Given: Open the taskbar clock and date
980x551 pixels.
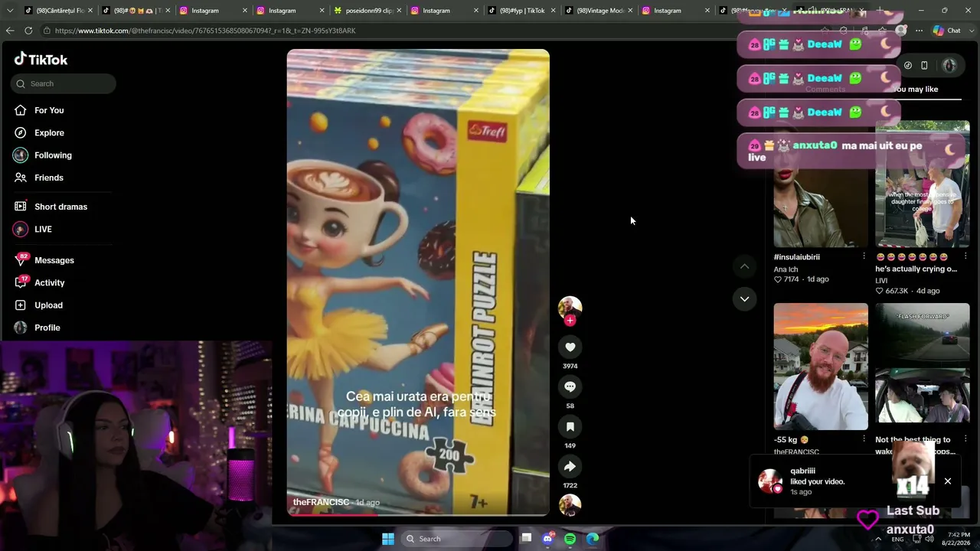Looking at the screenshot, I should pos(957,539).
